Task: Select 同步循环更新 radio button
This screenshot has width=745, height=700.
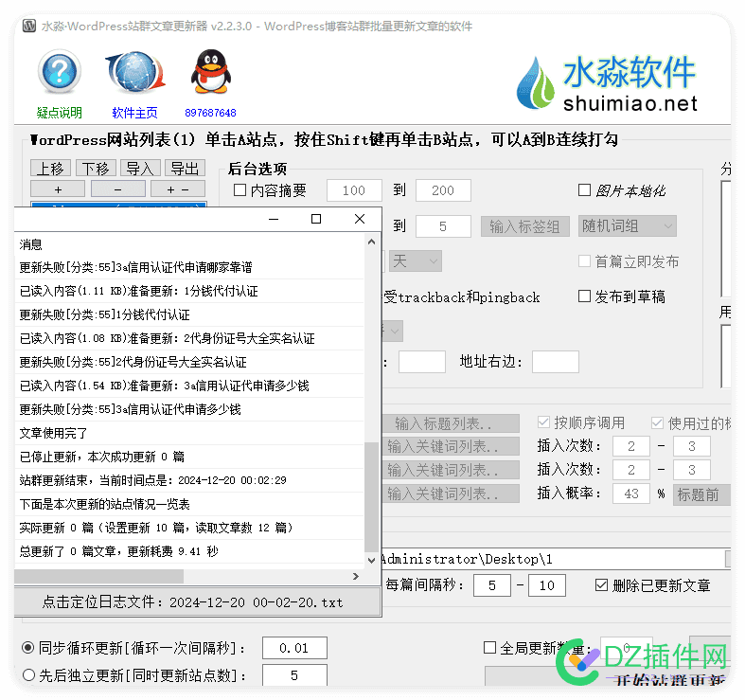Action: (x=28, y=648)
